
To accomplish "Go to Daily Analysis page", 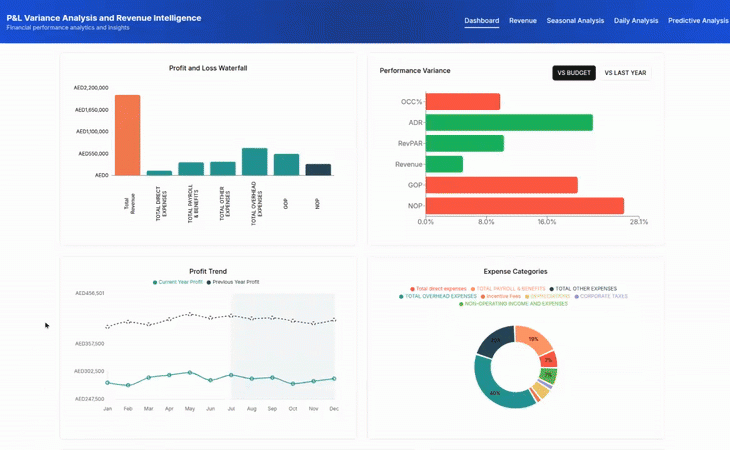I will 636,21.
